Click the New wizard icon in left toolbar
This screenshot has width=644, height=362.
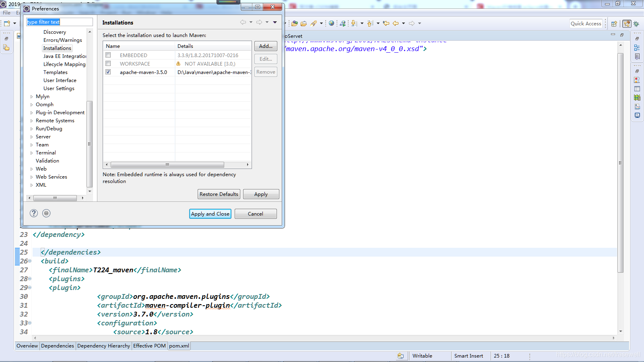point(7,23)
